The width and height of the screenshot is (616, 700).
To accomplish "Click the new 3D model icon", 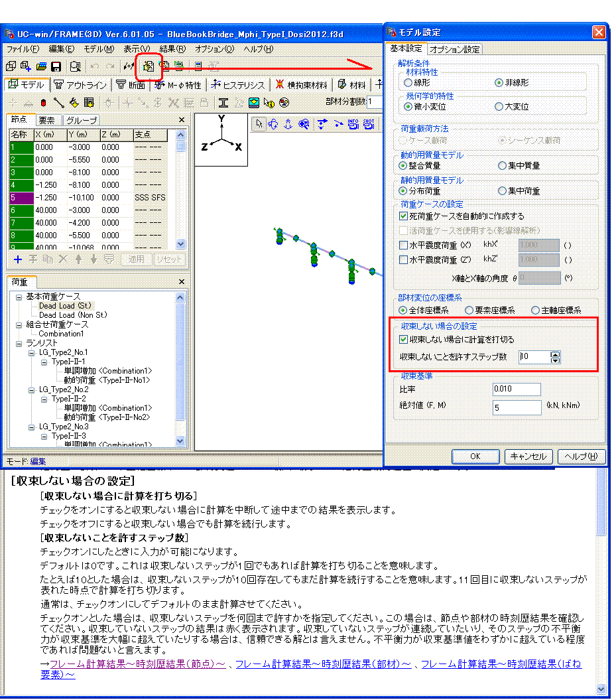I will (11, 66).
